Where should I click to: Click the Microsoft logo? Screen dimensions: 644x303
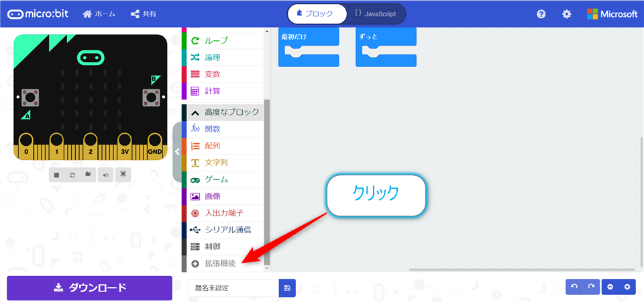pos(612,14)
